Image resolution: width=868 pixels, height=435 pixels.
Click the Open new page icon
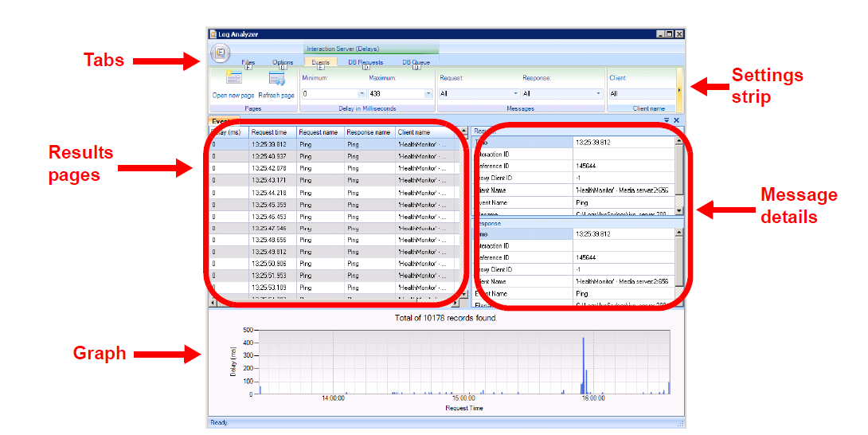click(x=233, y=78)
